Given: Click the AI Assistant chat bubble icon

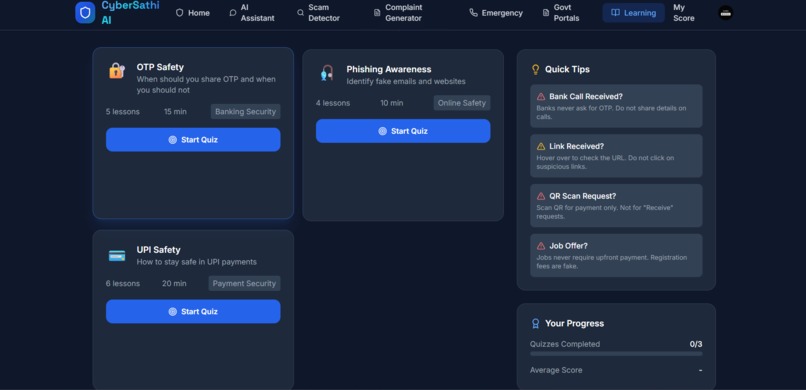Looking at the screenshot, I should click(x=233, y=13).
